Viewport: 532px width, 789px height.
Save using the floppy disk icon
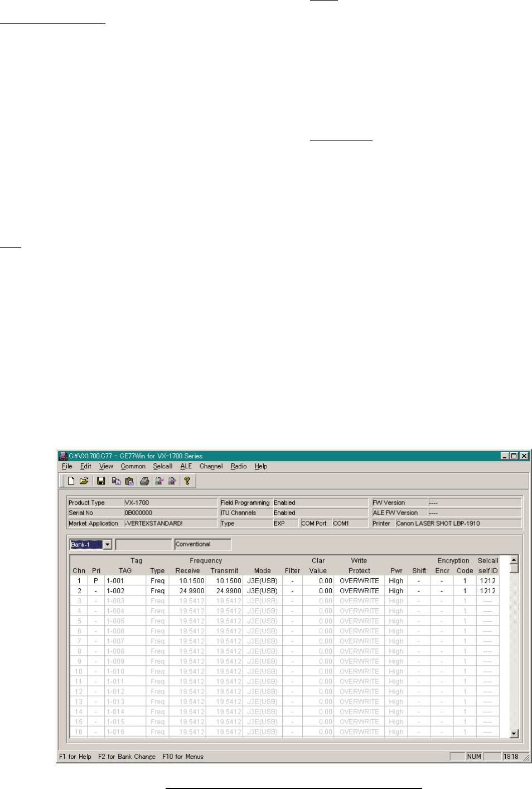(101, 481)
